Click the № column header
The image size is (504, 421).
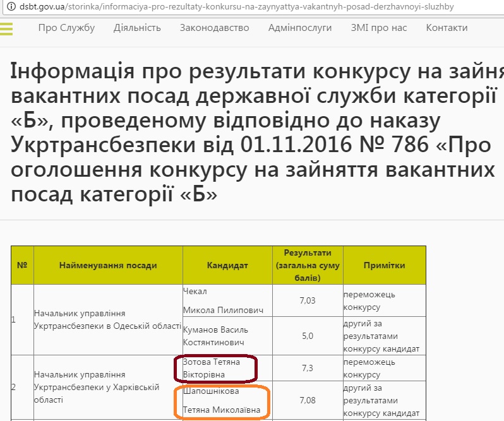[22, 265]
